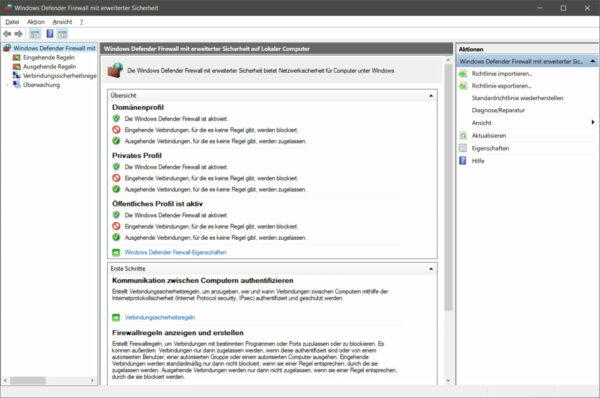Click Aktualisieren in Aktionen pane
The height and width of the screenshot is (398, 600).
[489, 136]
